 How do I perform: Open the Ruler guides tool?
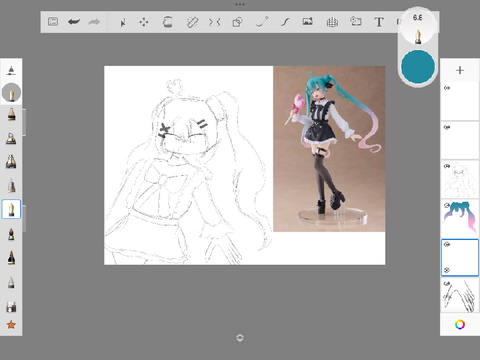[x=192, y=22]
